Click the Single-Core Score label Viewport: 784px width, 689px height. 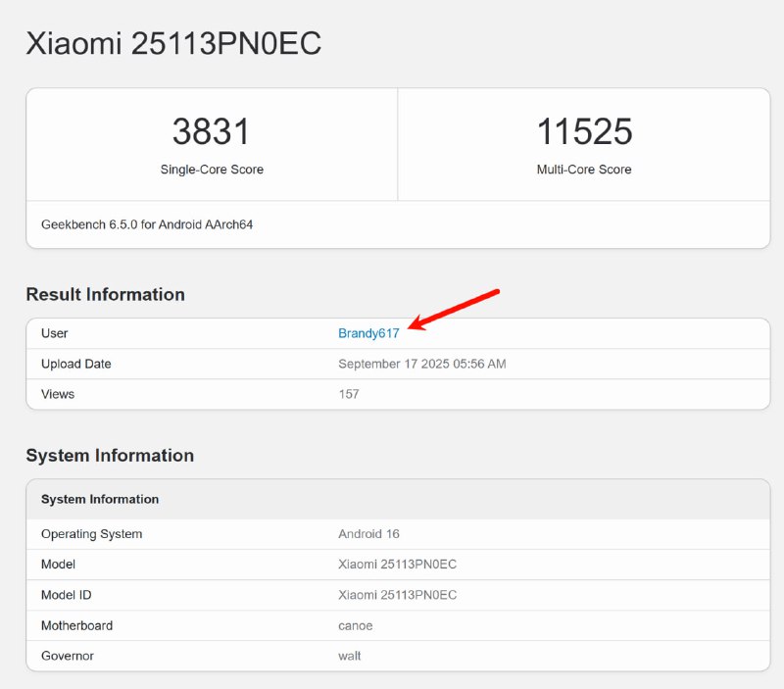212,170
